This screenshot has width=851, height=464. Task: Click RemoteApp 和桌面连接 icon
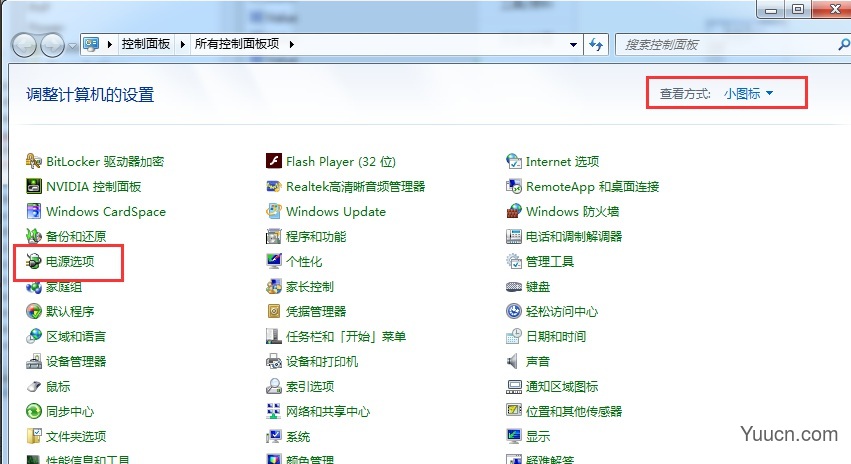[513, 186]
